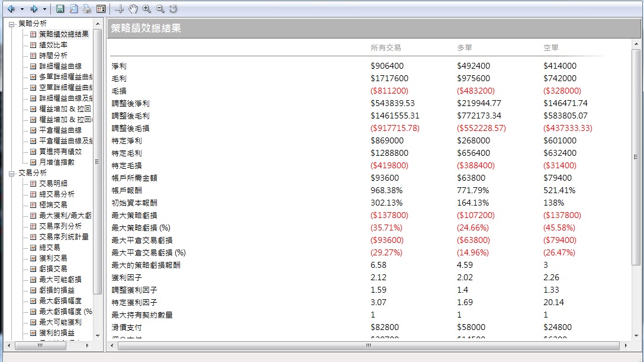
Task: Select the hand pan tool
Action: [133, 9]
